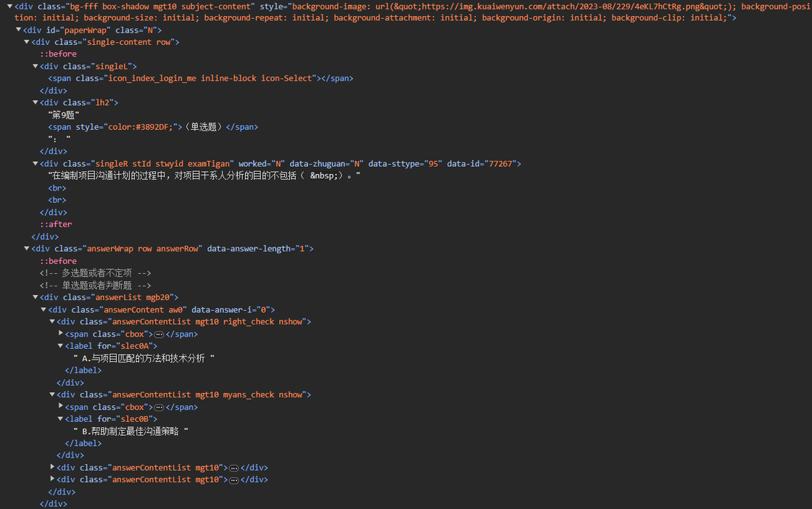812x509 pixels.
Task: Click the data-answer-i value "0"
Action: [x=263, y=310]
